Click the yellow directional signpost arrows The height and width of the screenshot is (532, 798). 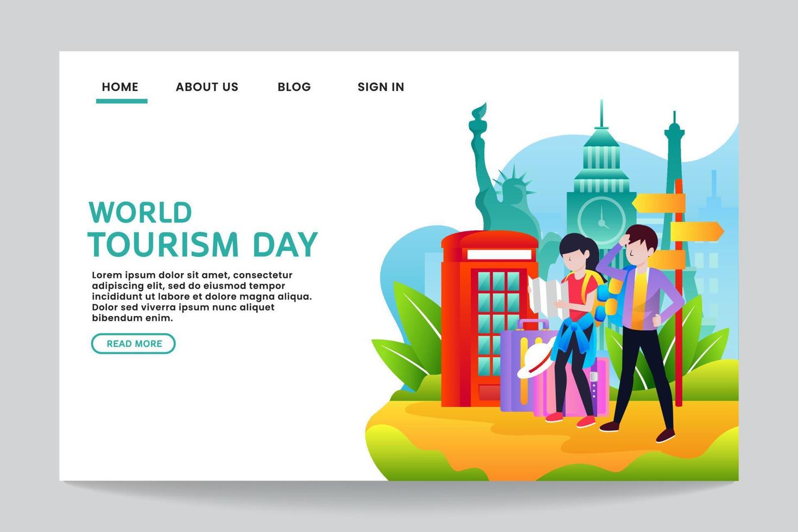pyautogui.click(x=677, y=231)
